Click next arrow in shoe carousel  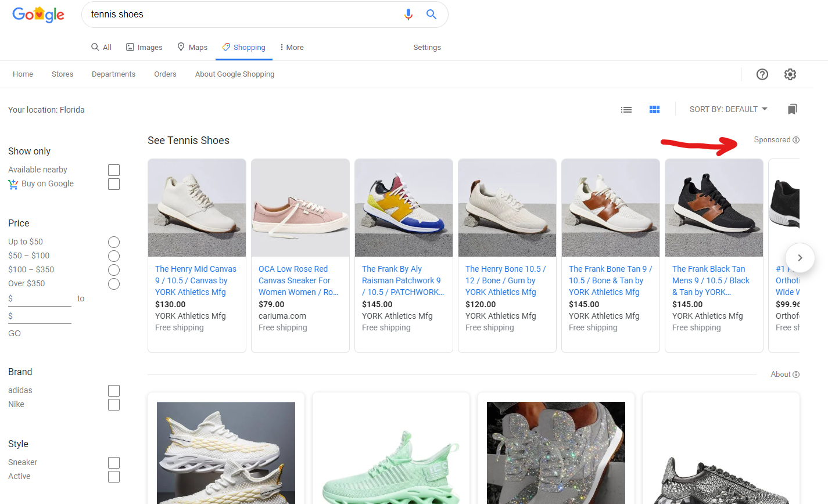coord(800,258)
